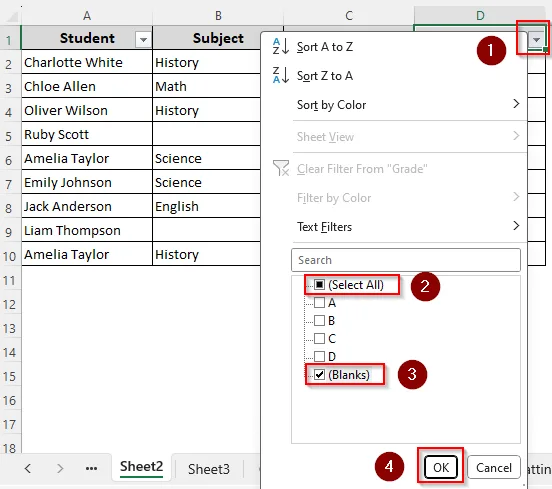This screenshot has height=489, width=552.
Task: Click the Cancel button
Action: (x=494, y=468)
